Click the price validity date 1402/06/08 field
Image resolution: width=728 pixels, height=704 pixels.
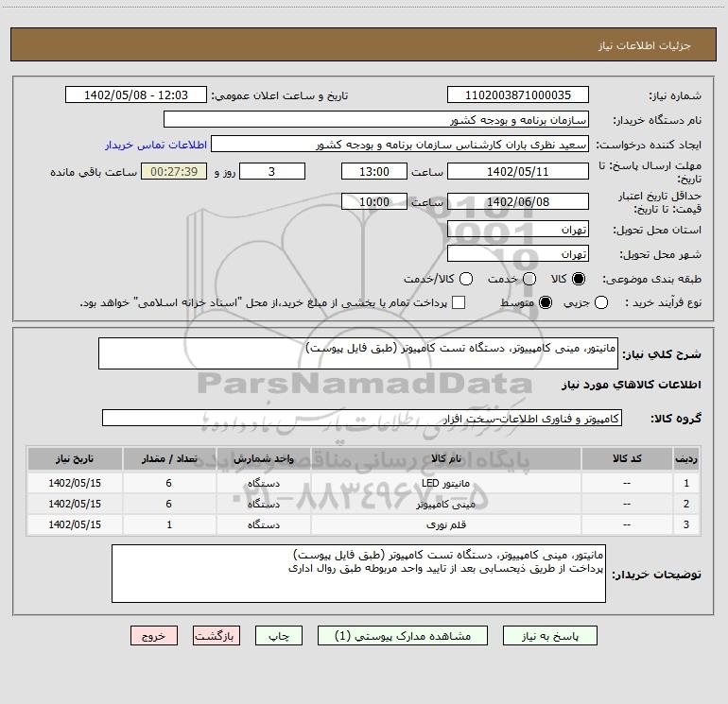click(518, 201)
